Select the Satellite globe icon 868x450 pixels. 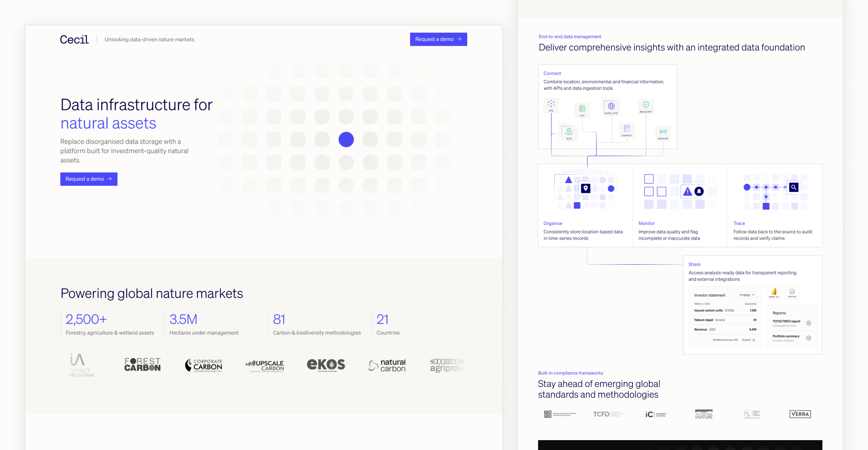click(x=611, y=106)
